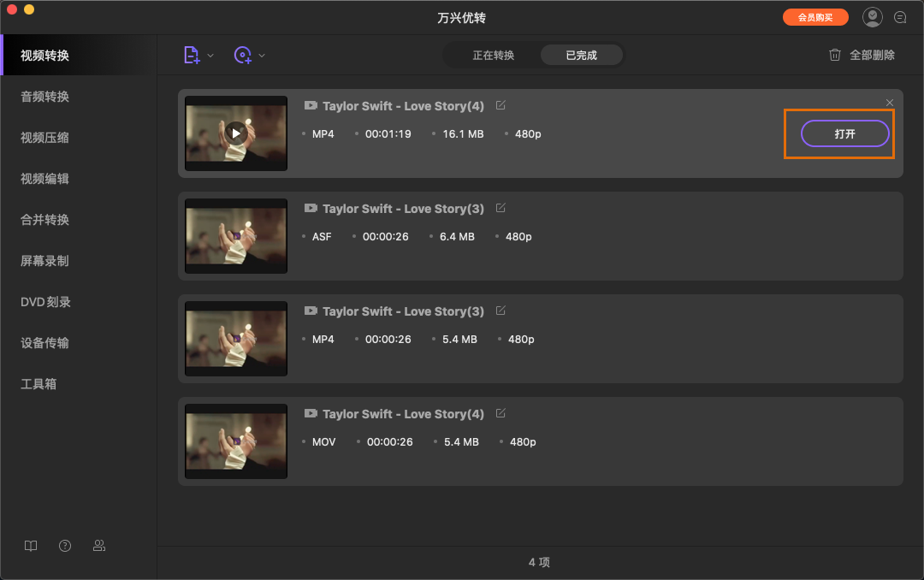
Task: Select the 5.4 MB MP4 video thumbnail
Action: tap(236, 339)
